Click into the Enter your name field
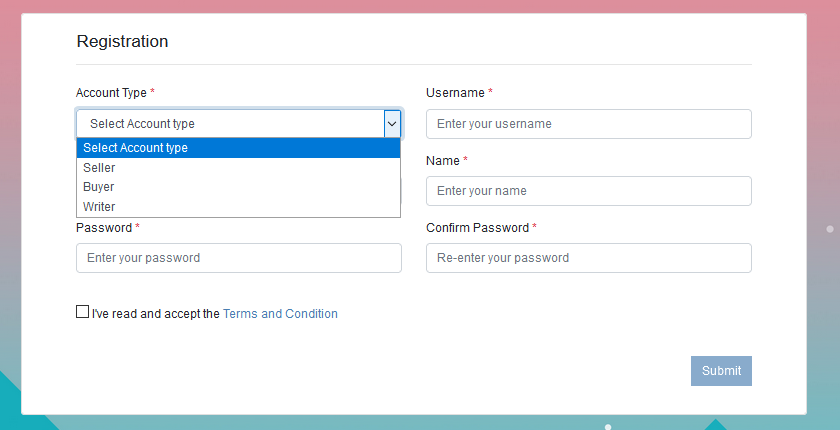 pos(589,191)
